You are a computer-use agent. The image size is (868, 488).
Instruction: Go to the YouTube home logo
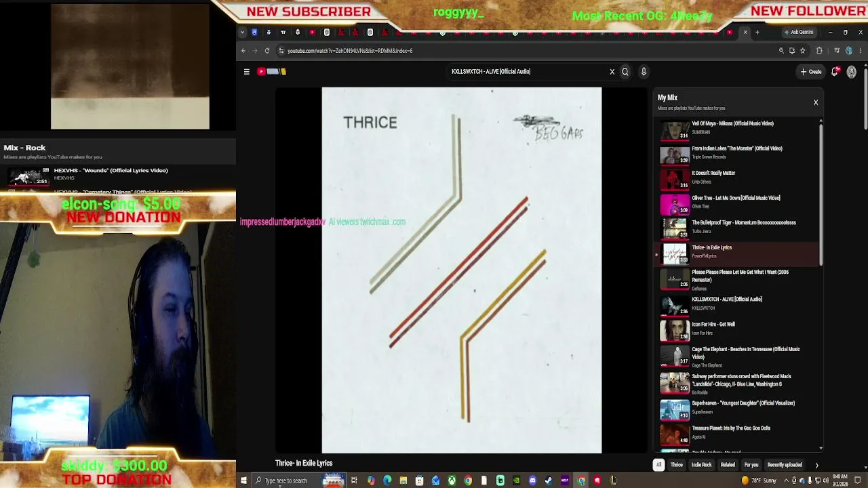(272, 71)
